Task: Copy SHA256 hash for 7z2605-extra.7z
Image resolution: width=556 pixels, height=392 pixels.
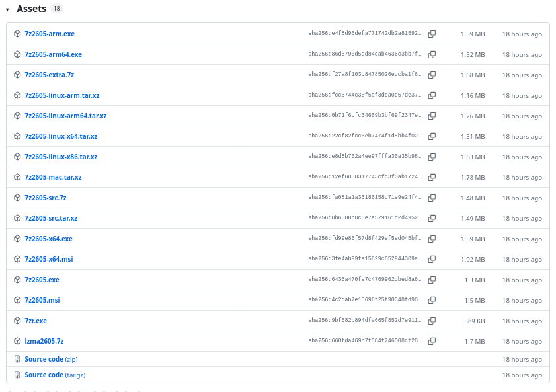Action: point(432,75)
